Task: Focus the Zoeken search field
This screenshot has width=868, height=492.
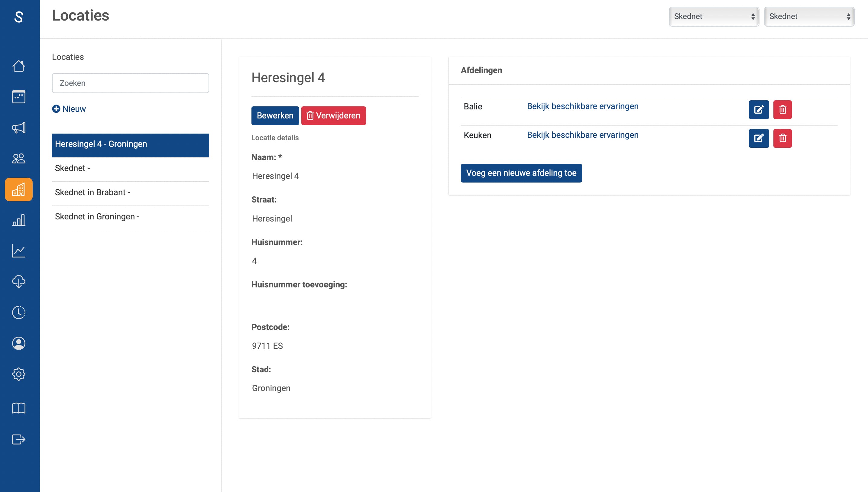Action: [131, 83]
